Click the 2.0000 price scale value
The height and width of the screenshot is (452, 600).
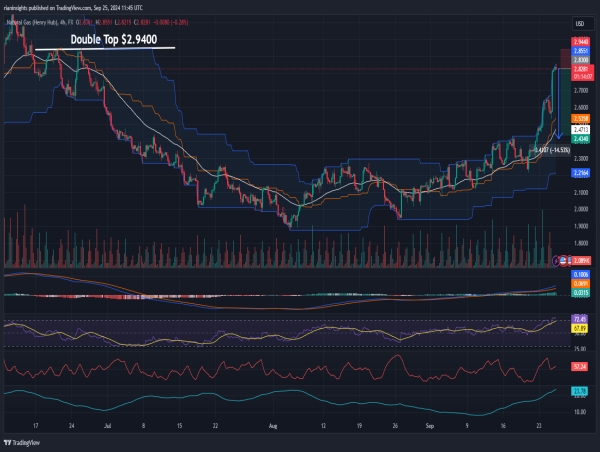(x=581, y=209)
